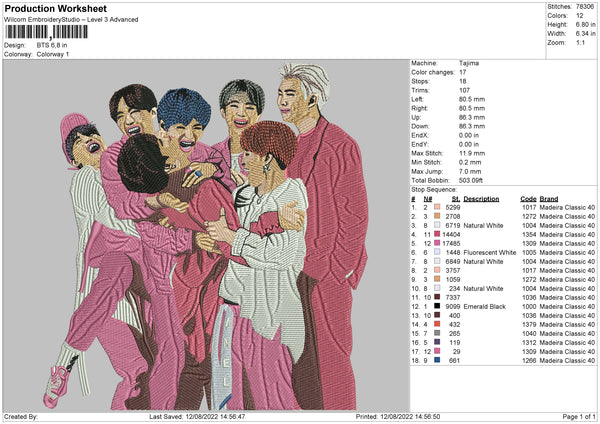
Task: Click the orange swatch beside stitch count 2708
Action: tap(437, 216)
